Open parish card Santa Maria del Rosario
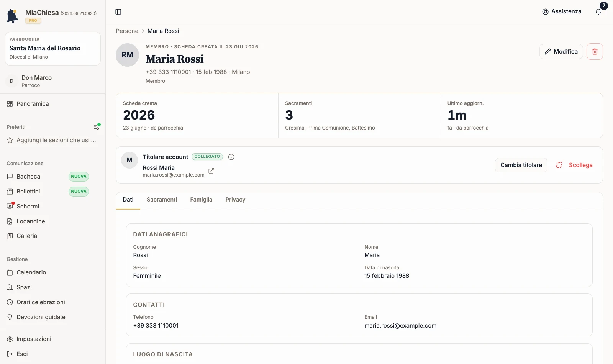Screen dimensions: 613x364 click(53, 49)
